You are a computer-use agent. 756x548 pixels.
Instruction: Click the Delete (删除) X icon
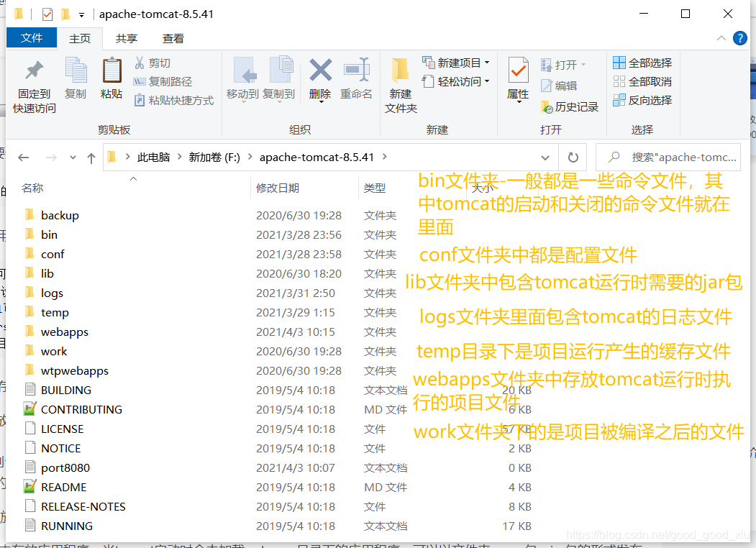click(x=320, y=70)
